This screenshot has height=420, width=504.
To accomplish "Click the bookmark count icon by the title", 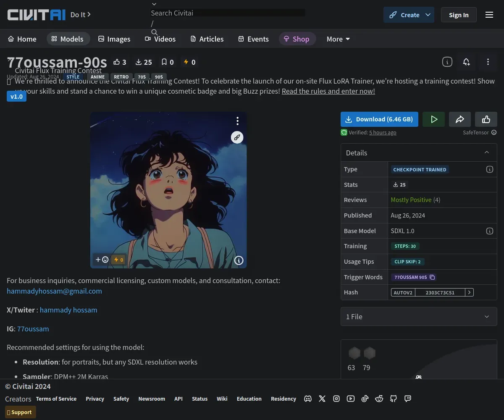I will point(167,62).
